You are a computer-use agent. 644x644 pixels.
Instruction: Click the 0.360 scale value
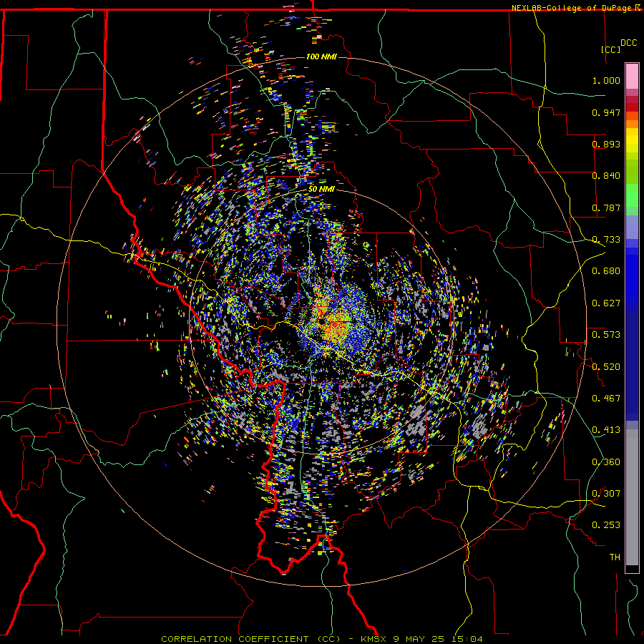pyautogui.click(x=606, y=462)
